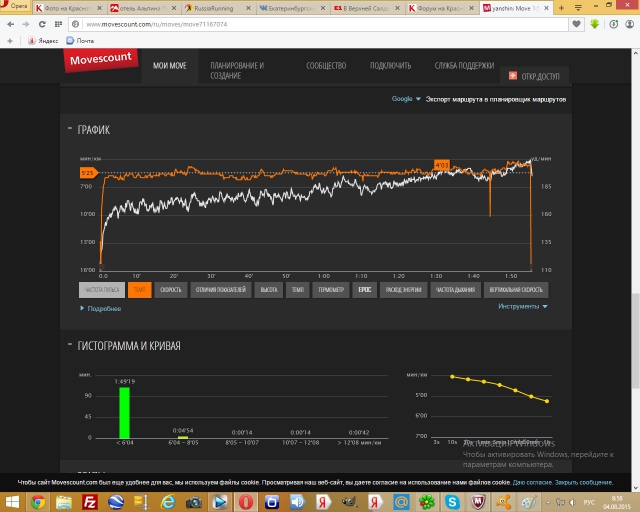
Task: Open a new browser tab with plus
Action: click(x=561, y=8)
